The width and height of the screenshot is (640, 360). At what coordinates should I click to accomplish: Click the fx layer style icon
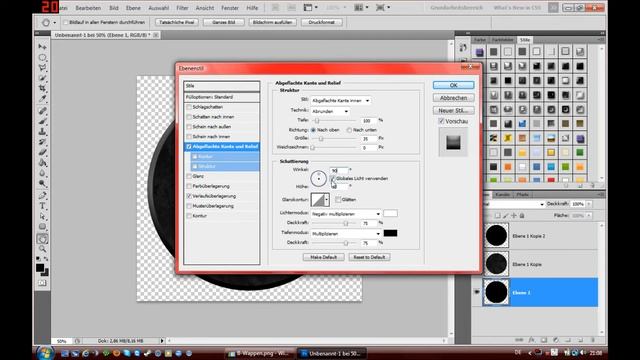[531, 340]
